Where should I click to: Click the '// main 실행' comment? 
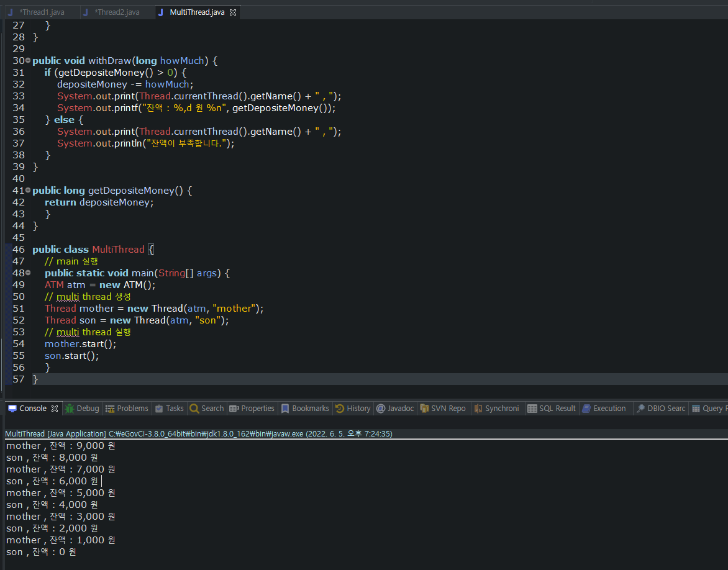71,261
